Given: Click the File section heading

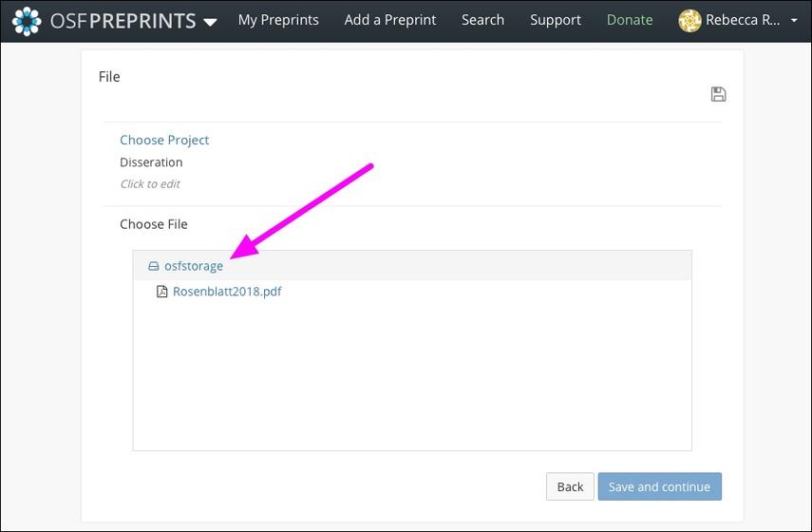Looking at the screenshot, I should tap(109, 77).
